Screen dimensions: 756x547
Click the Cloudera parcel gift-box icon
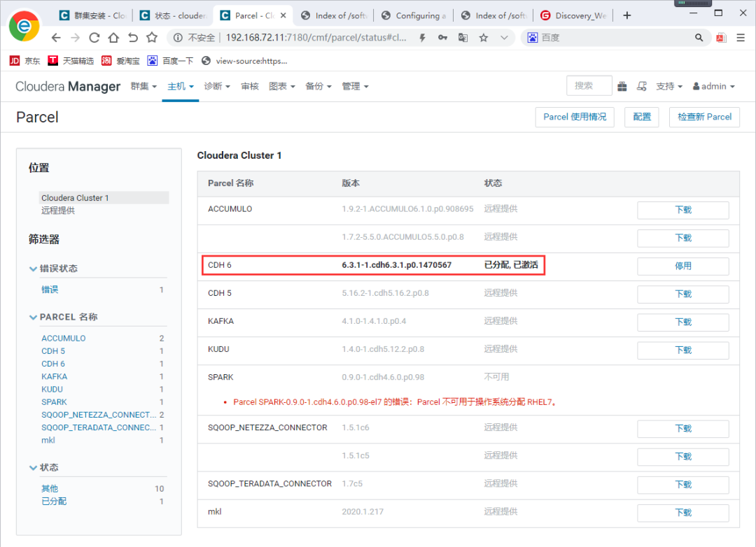(x=622, y=86)
